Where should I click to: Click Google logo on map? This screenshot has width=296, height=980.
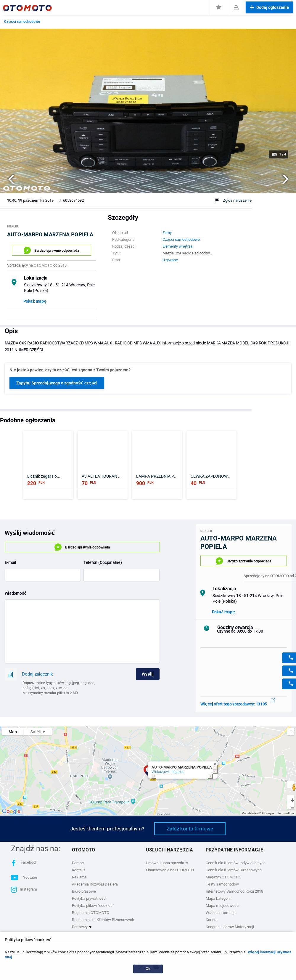[11, 811]
